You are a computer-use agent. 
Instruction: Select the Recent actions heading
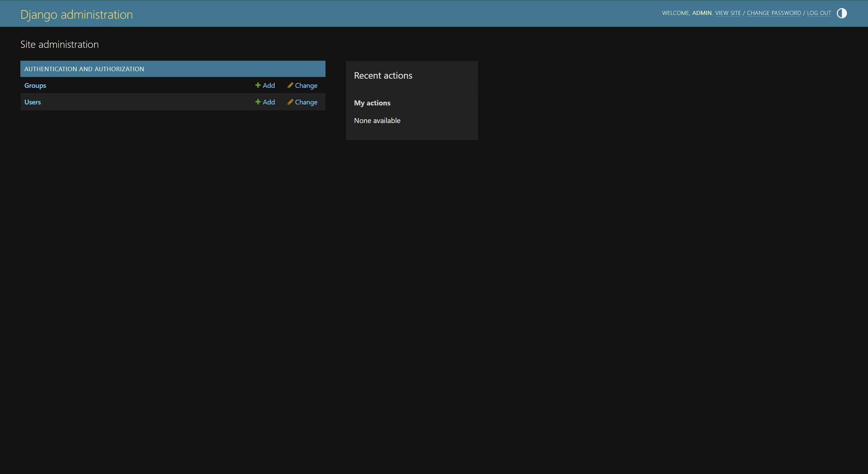pos(383,76)
